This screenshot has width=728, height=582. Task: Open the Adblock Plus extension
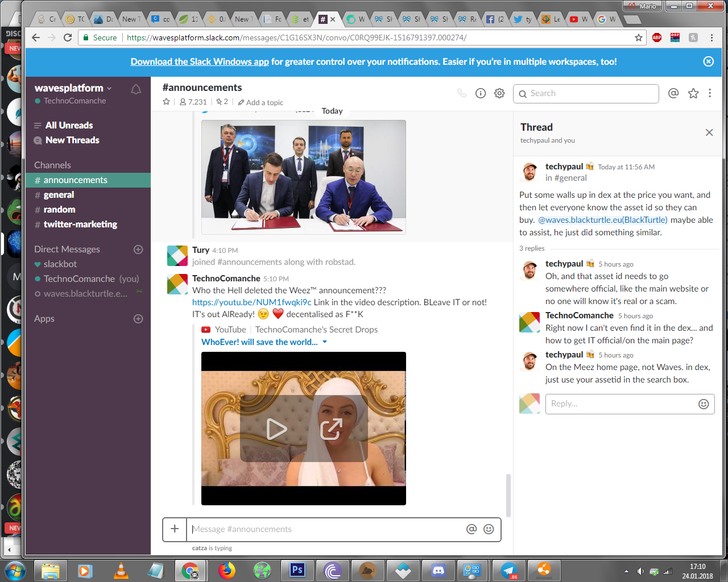tap(657, 38)
